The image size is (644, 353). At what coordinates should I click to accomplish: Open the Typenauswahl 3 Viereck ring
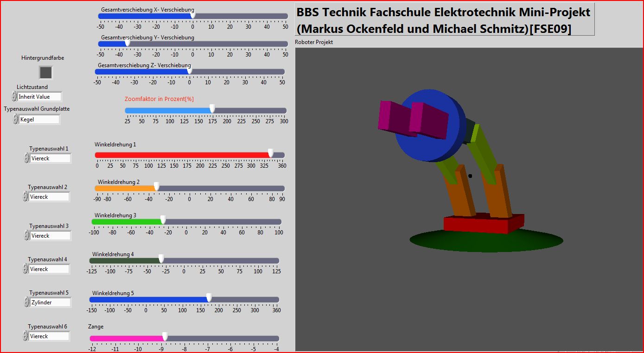[51, 236]
